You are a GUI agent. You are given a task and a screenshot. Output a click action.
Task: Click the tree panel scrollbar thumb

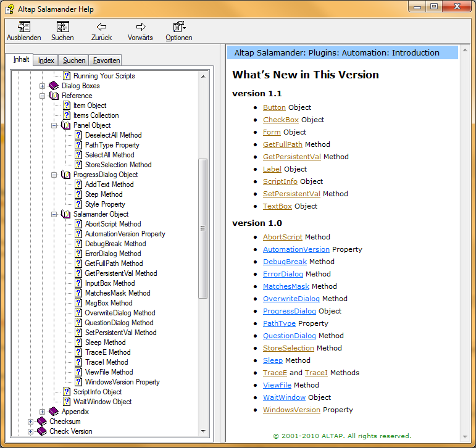(x=203, y=228)
